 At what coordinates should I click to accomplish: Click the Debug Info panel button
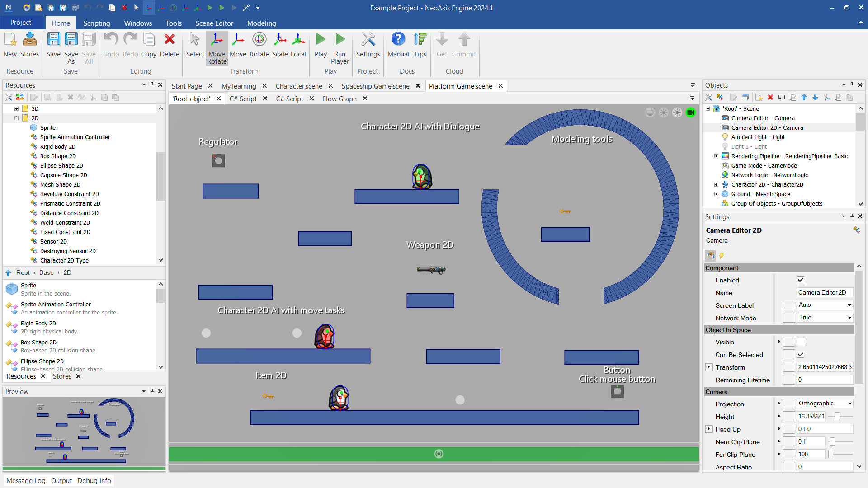coord(94,481)
